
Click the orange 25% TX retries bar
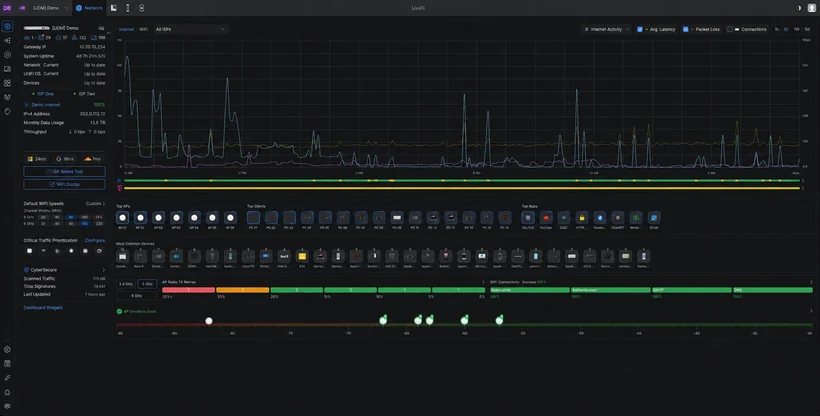(x=243, y=290)
